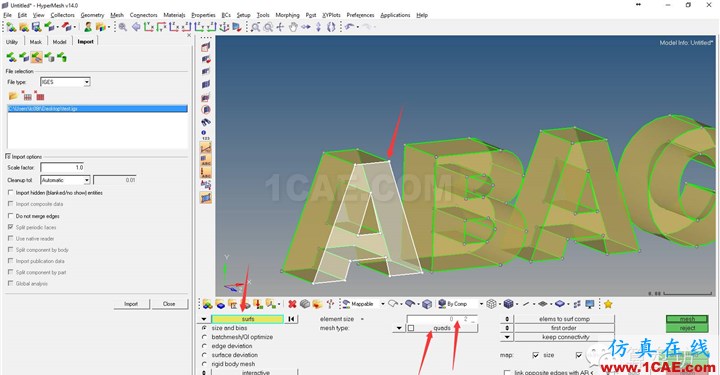This screenshot has width=720, height=375.
Task: Click the shaded solid cube icon
Action: point(508,304)
